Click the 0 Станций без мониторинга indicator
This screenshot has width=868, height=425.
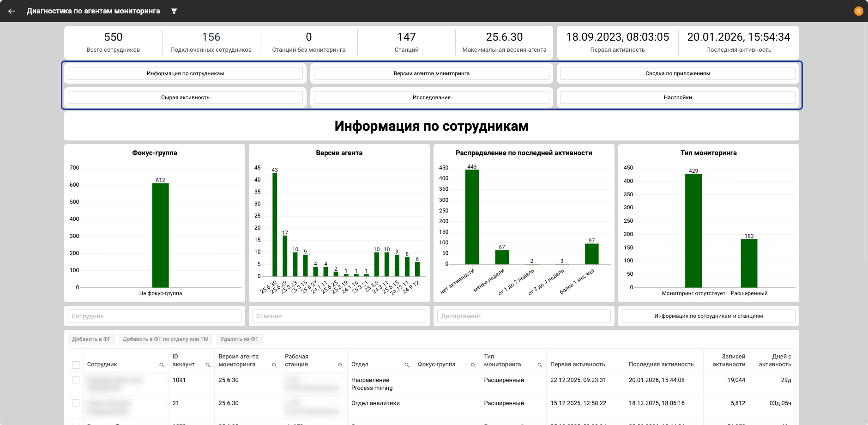coord(309,42)
